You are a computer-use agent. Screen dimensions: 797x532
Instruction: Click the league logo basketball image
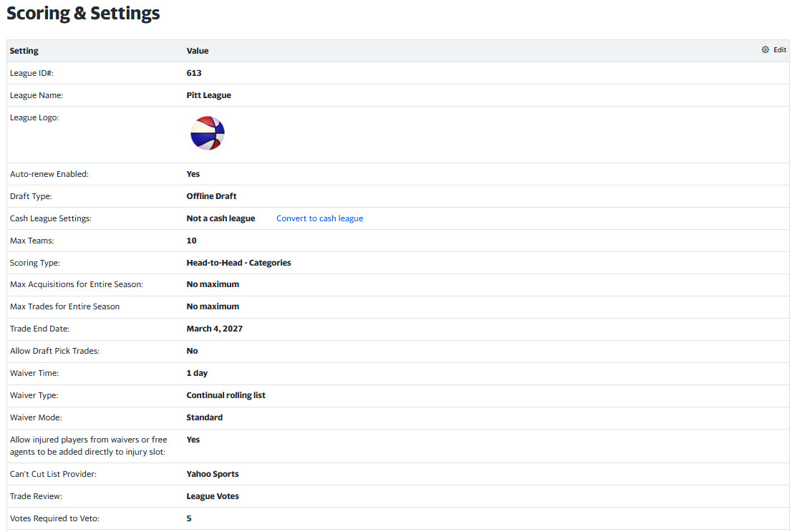tap(208, 133)
